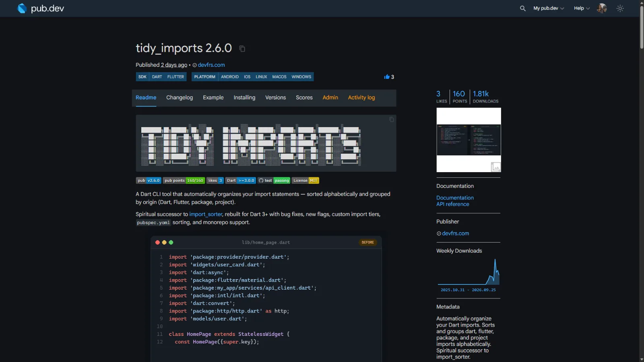This screenshot has width=644, height=362.
Task: Go to the Versions tab
Action: tap(275, 98)
